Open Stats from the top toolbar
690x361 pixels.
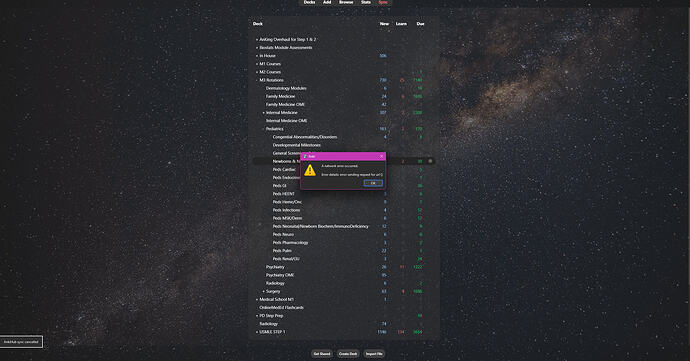point(366,2)
